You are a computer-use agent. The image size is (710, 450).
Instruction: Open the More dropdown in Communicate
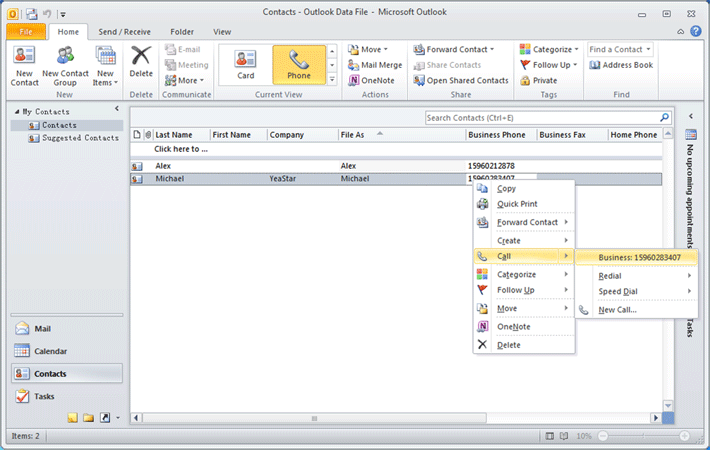tap(184, 80)
